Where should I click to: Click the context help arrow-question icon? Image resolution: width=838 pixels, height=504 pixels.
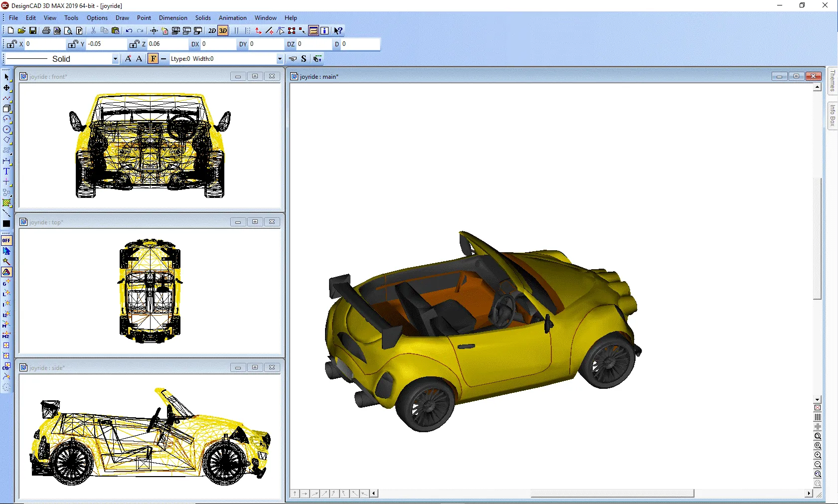click(338, 31)
